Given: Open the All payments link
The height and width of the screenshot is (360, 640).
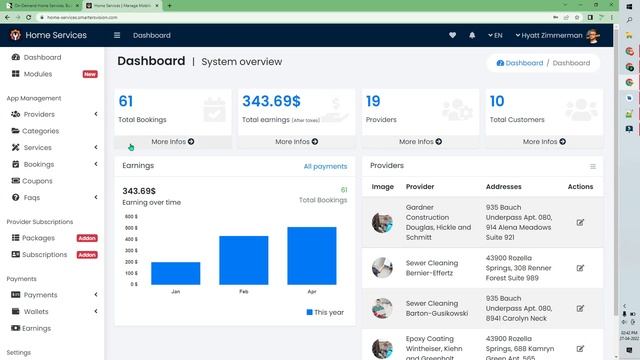Looking at the screenshot, I should [x=325, y=167].
